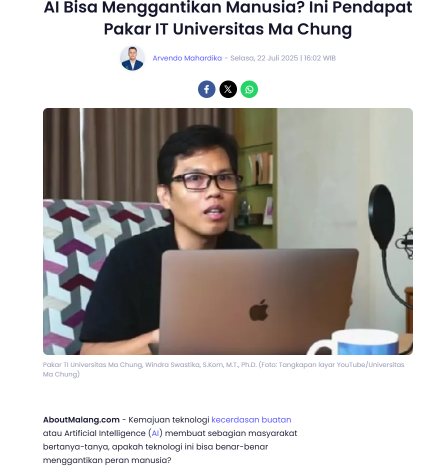Share the article via WhatsApp
426x470 pixels.
249,89
